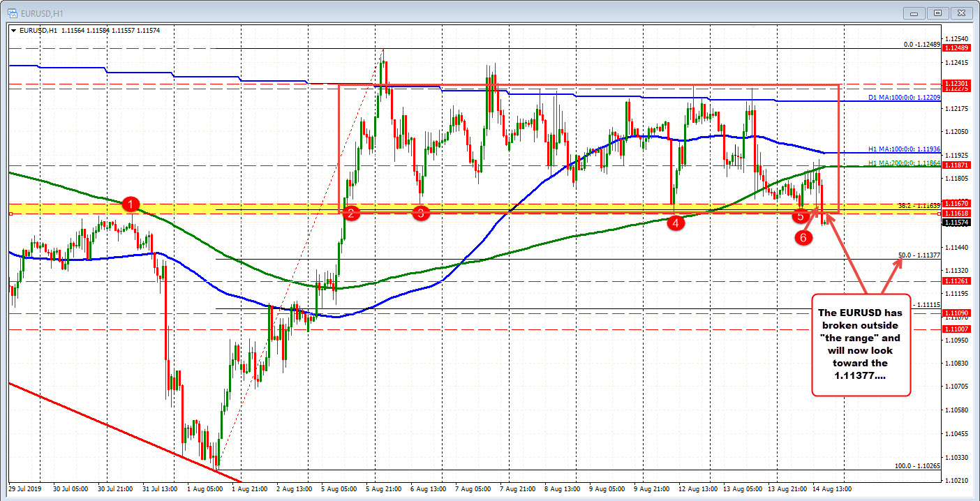This screenshot has height=501, width=980.
Task: Click 1.12050 on the price axis
Action: pos(958,131)
